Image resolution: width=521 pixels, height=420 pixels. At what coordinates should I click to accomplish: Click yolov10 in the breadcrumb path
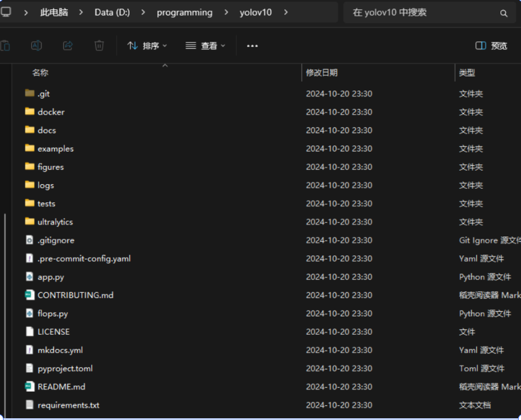click(x=255, y=12)
